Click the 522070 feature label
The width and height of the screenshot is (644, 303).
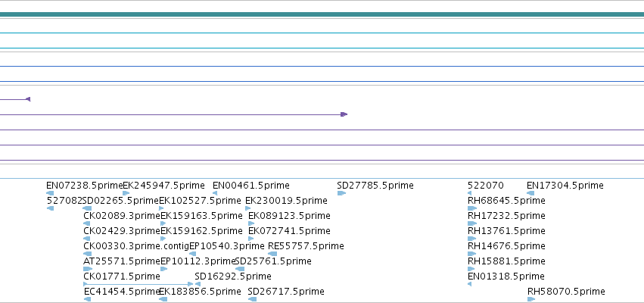tap(486, 186)
